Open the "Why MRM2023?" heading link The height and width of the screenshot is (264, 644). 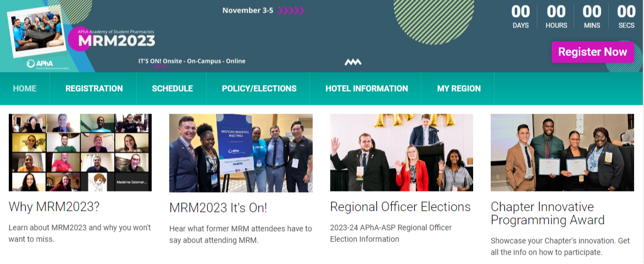54,207
